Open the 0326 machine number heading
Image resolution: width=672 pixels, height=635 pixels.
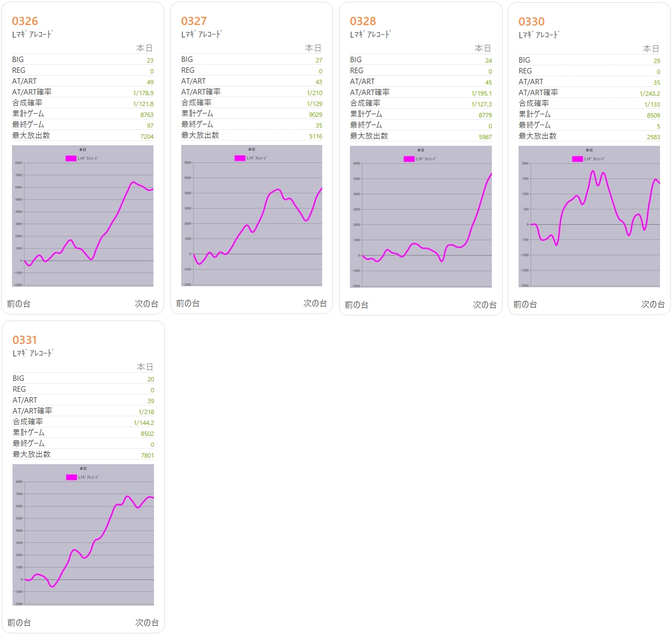pos(25,21)
